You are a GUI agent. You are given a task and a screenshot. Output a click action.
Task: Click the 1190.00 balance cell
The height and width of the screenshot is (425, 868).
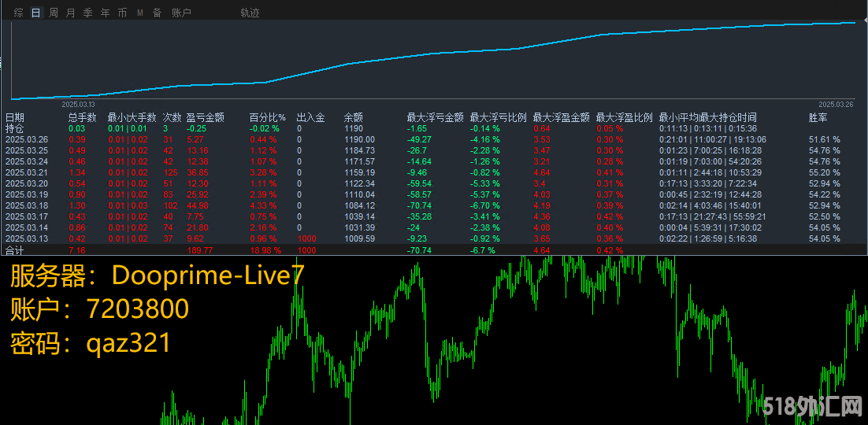click(x=359, y=139)
